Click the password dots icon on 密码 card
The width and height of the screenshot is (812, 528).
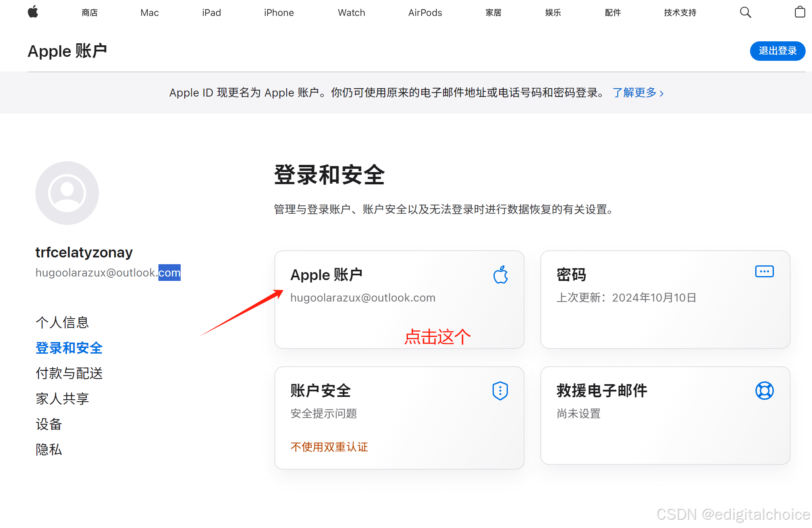pyautogui.click(x=764, y=272)
